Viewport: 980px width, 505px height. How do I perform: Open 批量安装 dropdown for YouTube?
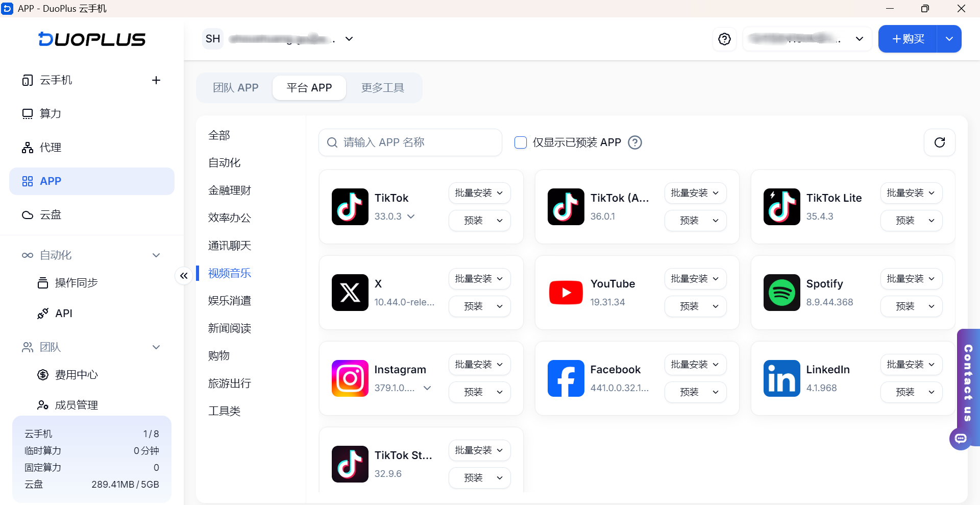(x=695, y=279)
